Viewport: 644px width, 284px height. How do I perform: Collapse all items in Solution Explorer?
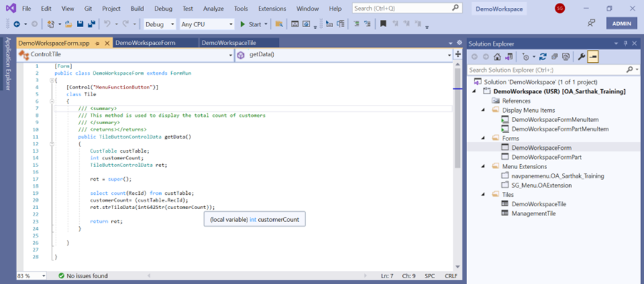[x=554, y=56]
